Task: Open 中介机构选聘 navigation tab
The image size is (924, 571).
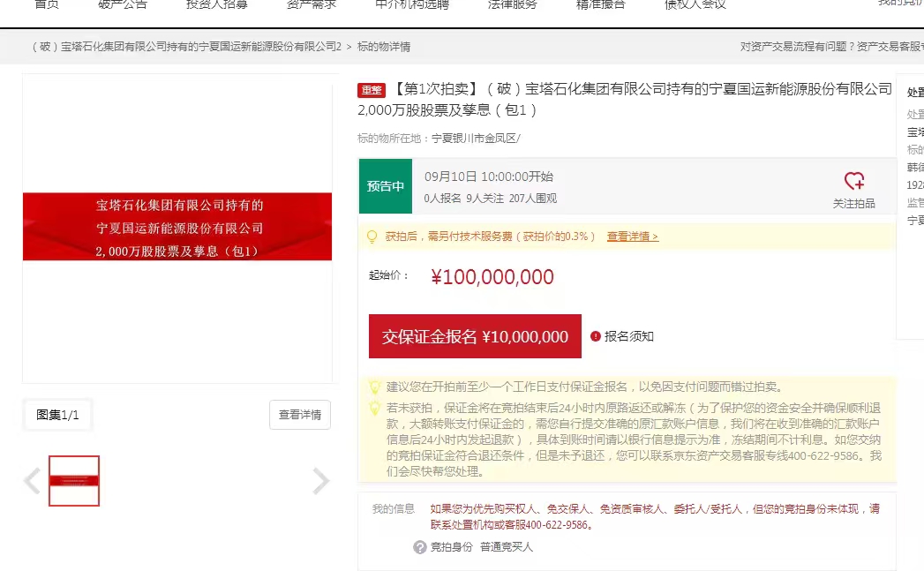Action: pyautogui.click(x=412, y=4)
